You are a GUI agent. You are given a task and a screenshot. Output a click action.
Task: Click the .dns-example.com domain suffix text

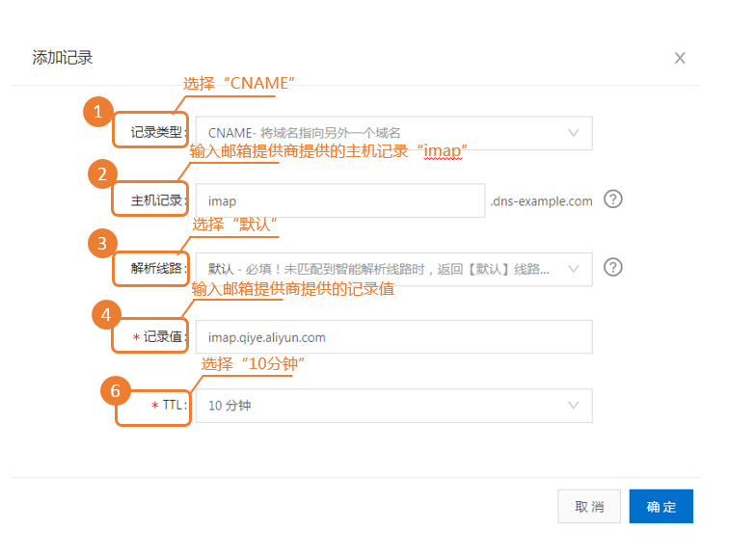click(x=541, y=201)
